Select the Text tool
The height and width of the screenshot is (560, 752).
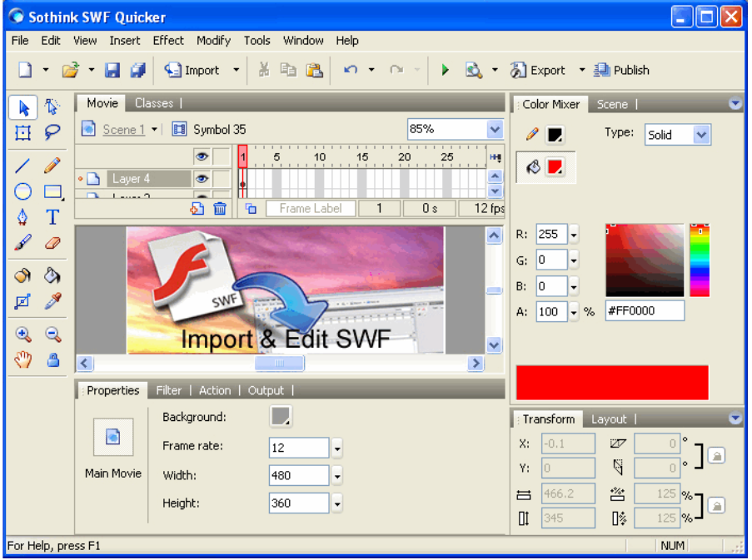52,217
